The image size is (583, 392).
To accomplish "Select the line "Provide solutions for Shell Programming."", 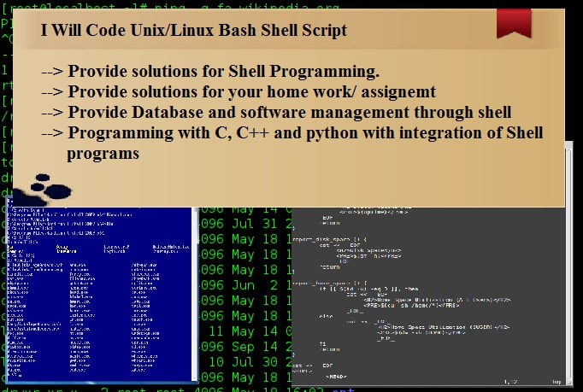I will pyautogui.click(x=223, y=71).
